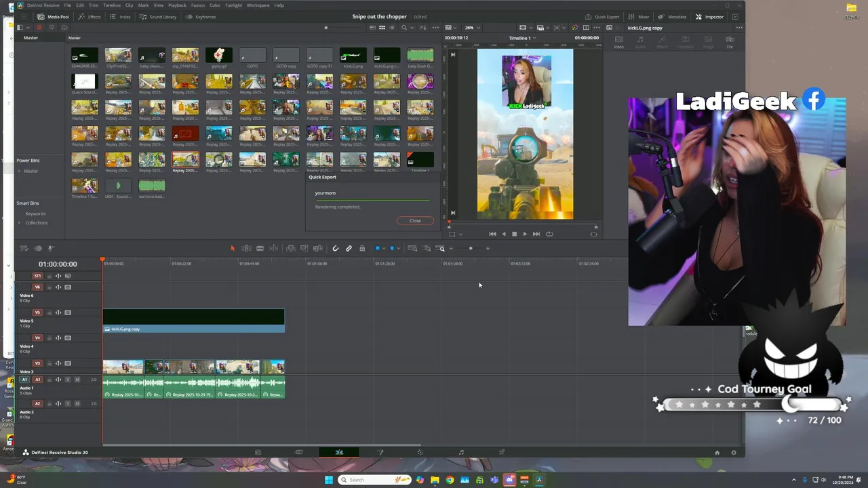Click the custom zoom magnifier icon
Viewport: 868px width, 488px height.
coord(441,249)
